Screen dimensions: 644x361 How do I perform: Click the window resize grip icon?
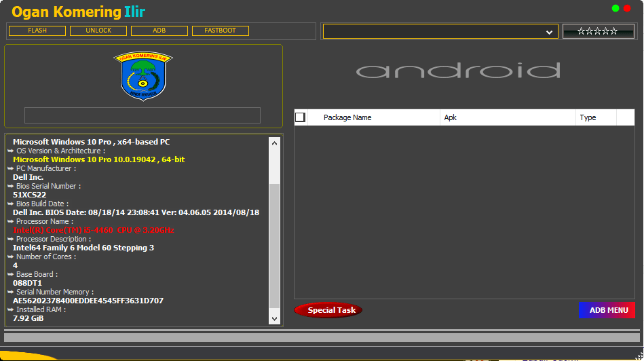tap(639, 356)
